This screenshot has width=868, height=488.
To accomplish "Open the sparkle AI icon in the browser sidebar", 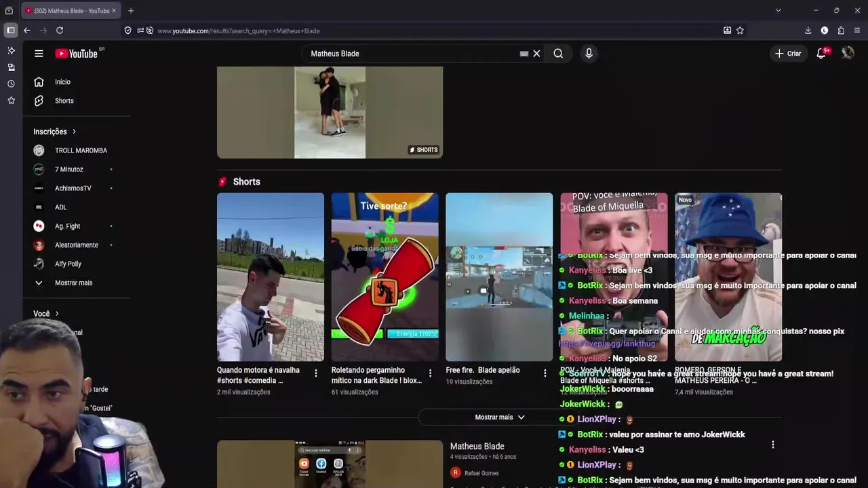I will (11, 51).
